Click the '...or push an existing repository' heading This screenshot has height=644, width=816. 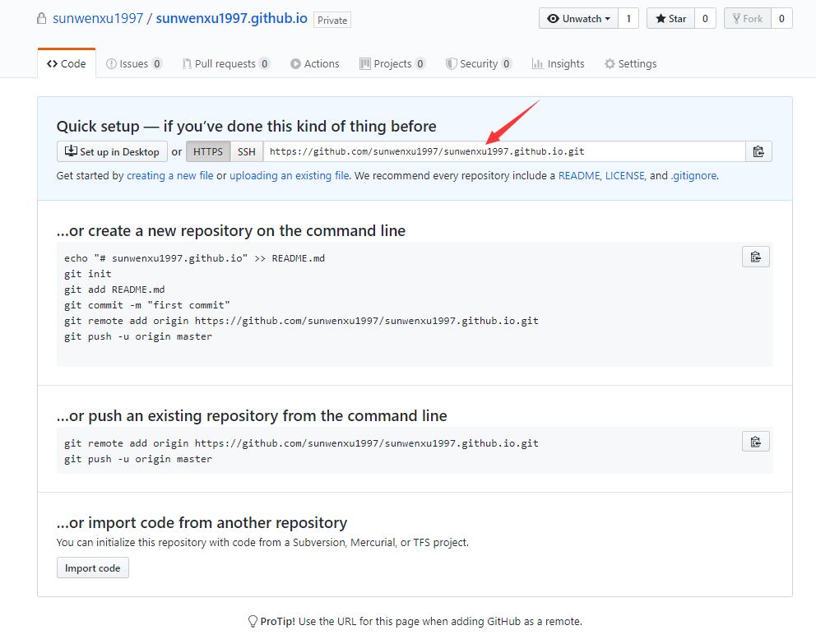click(252, 415)
